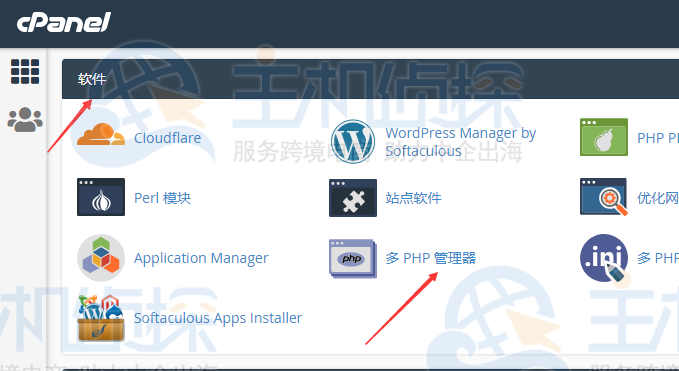Click the 站点软件 puzzle piece icon
Viewport: 679px width, 371px height.
(353, 198)
